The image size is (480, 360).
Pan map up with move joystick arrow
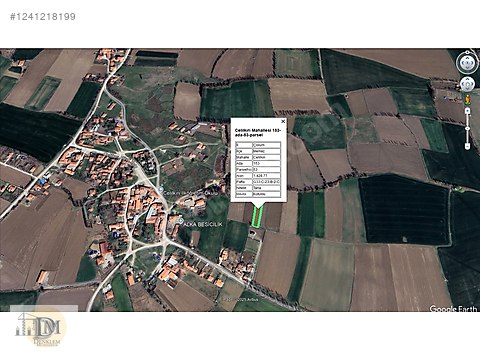467,79
